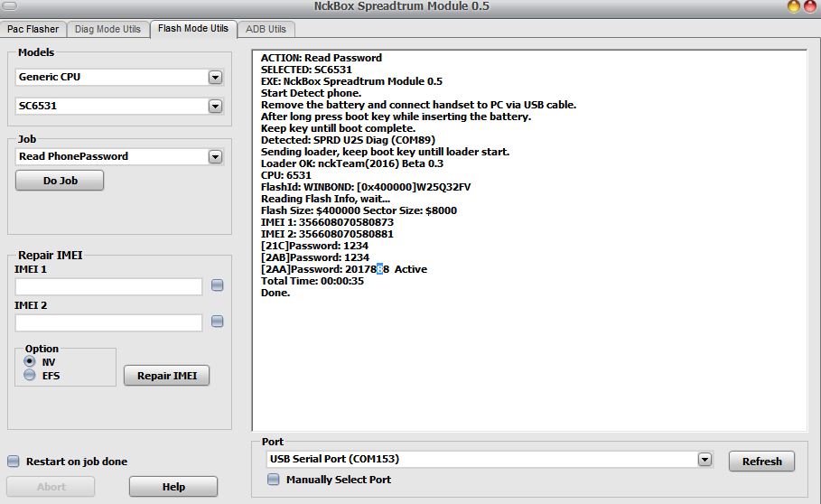Focus the IMEI 2 input field
821x504 pixels.
pos(108,322)
